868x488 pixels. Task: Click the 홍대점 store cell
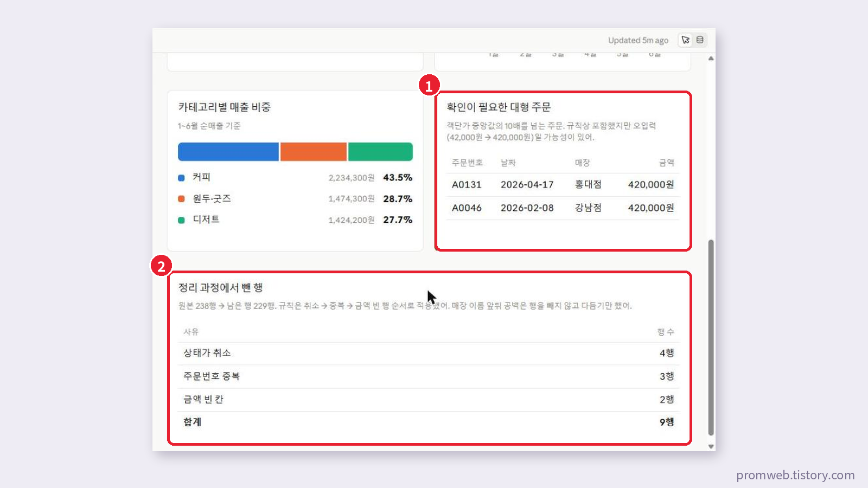pyautogui.click(x=588, y=184)
